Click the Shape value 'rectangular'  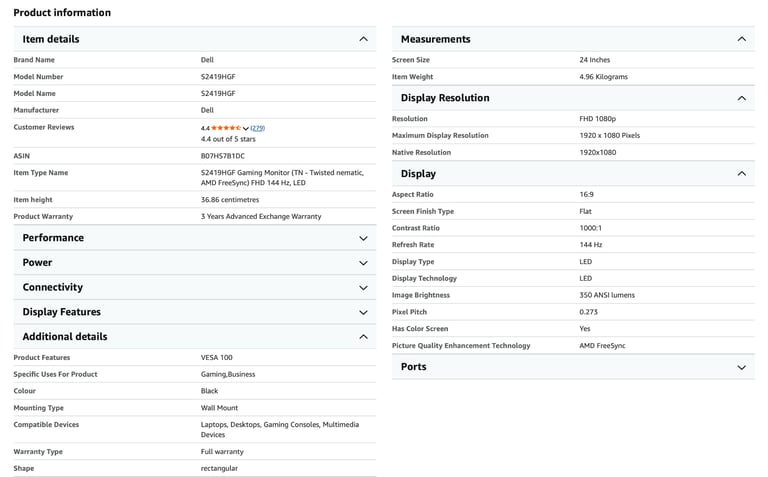[x=219, y=469]
